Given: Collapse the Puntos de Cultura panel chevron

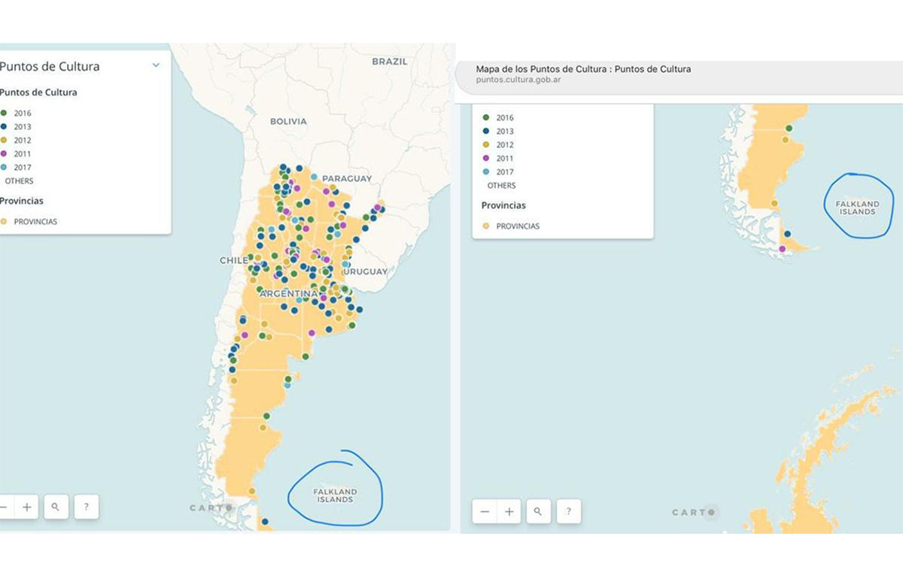Looking at the screenshot, I should (156, 65).
